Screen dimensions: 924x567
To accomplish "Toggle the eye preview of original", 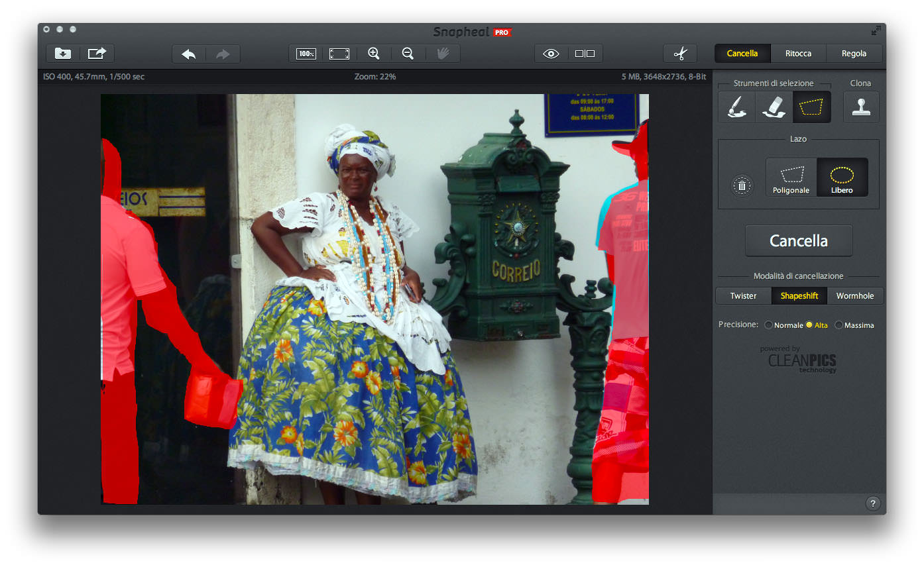I will pos(551,54).
